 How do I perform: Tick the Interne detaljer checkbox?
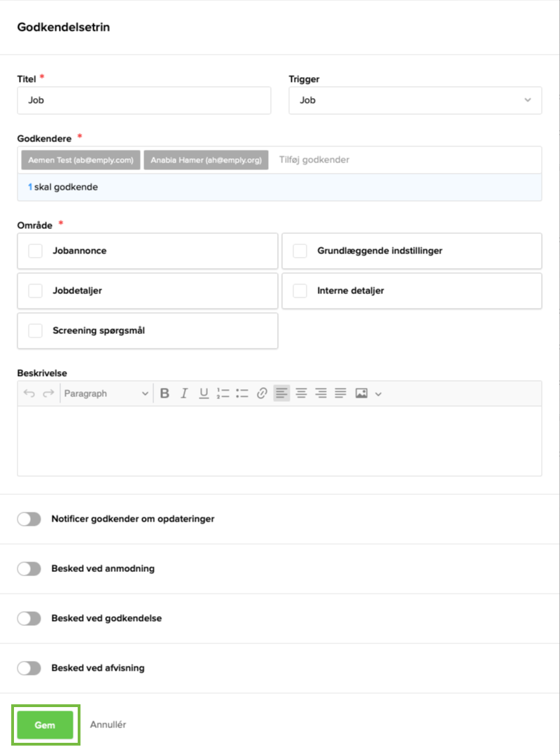(x=300, y=291)
